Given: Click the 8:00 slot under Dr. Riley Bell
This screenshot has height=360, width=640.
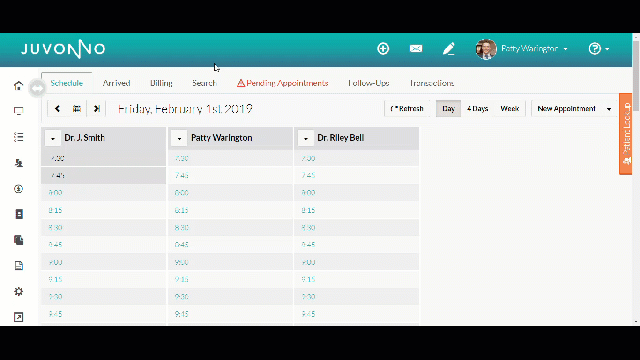Looking at the screenshot, I should 357,193.
